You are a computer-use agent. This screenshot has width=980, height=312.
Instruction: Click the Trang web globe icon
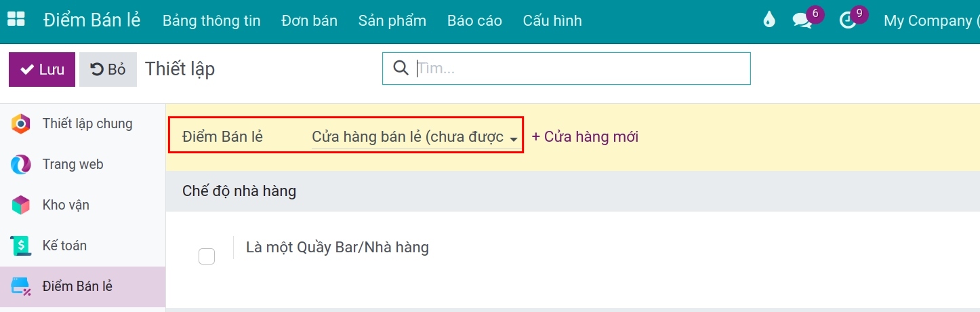[21, 164]
